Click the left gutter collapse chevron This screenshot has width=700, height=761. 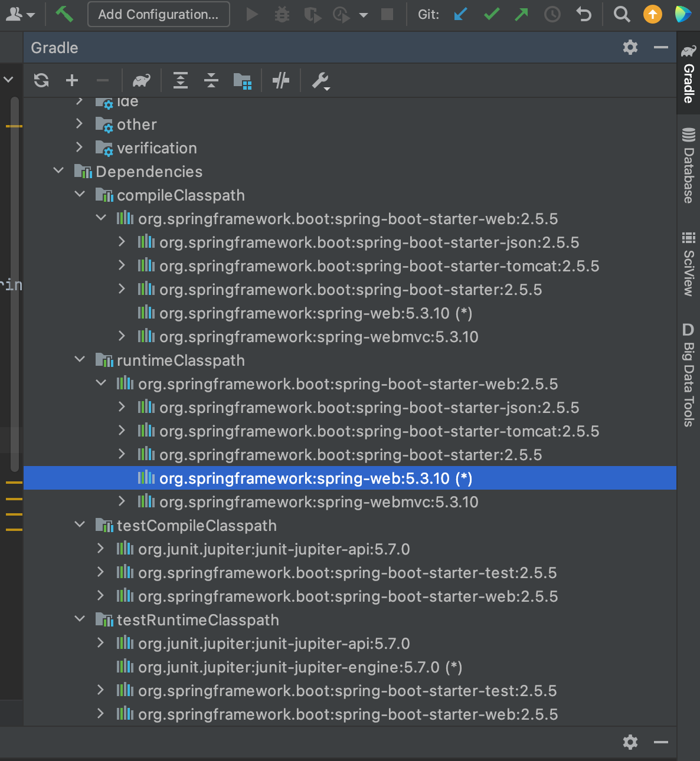pyautogui.click(x=8, y=78)
